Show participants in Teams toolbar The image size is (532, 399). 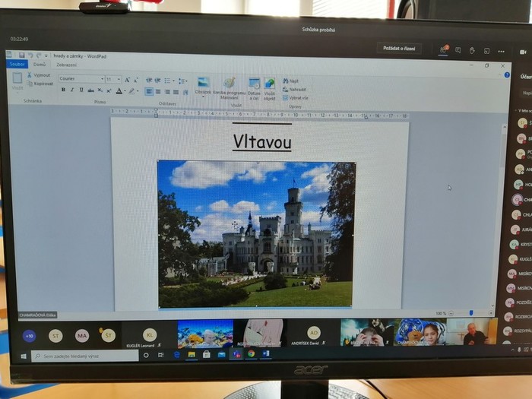pyautogui.click(x=443, y=50)
